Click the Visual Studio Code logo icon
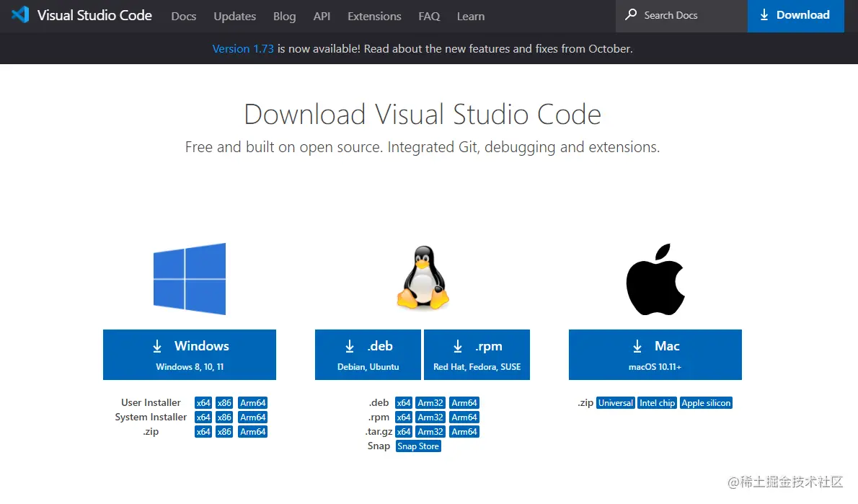This screenshot has height=504, width=858. [x=20, y=14]
